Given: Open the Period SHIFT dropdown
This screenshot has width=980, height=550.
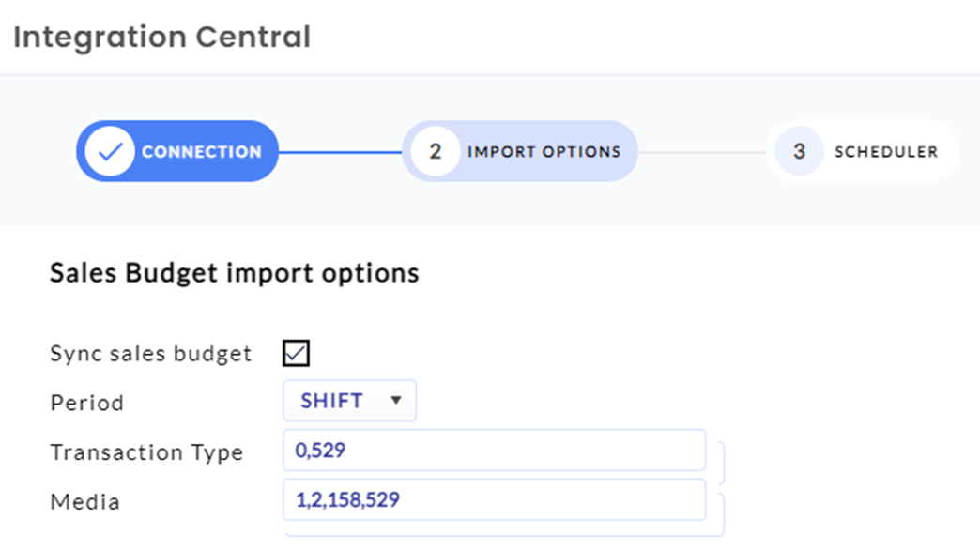Looking at the screenshot, I should (349, 401).
